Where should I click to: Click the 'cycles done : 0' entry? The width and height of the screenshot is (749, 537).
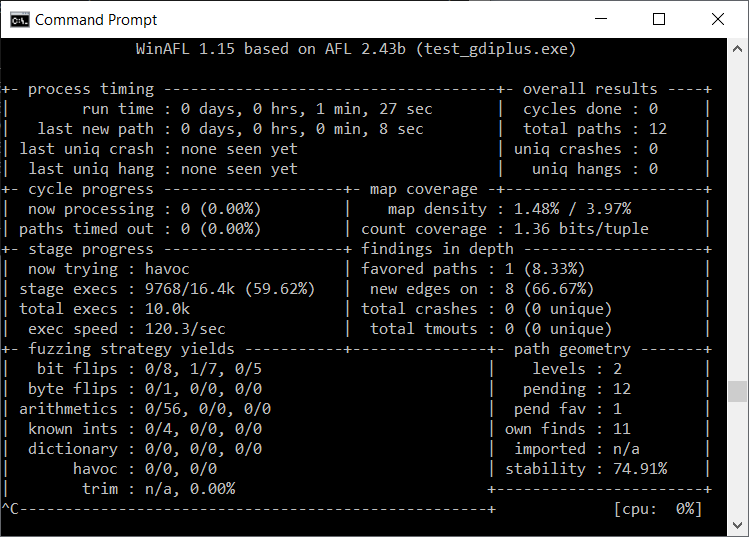coord(590,109)
